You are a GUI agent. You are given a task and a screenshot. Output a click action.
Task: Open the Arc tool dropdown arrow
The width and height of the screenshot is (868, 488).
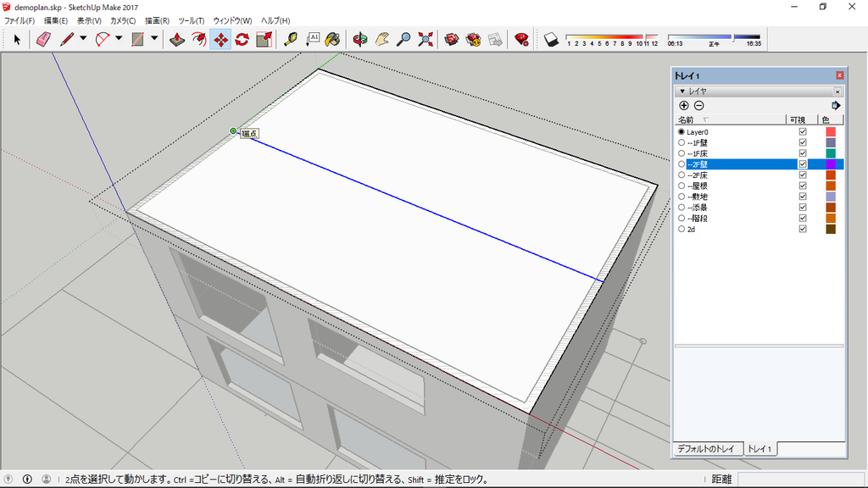coord(119,38)
